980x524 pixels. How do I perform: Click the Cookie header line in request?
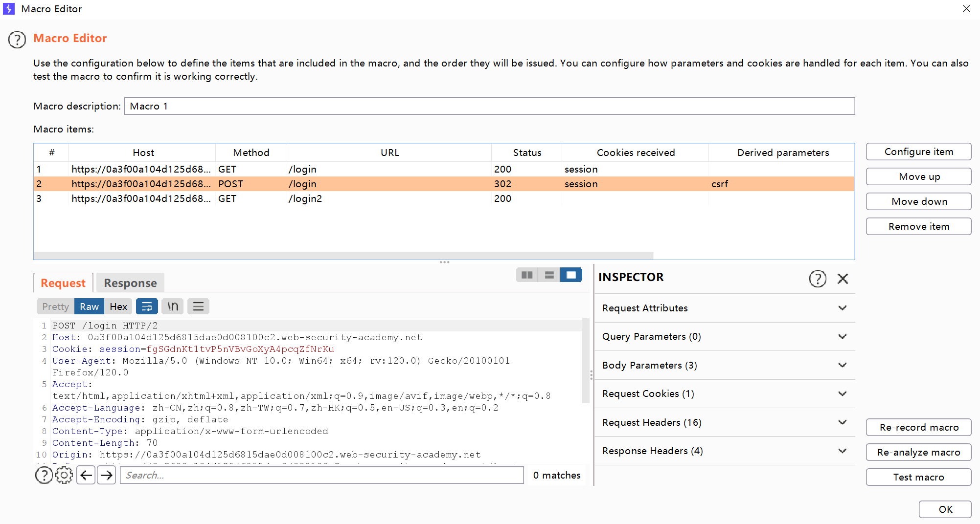[193, 349]
